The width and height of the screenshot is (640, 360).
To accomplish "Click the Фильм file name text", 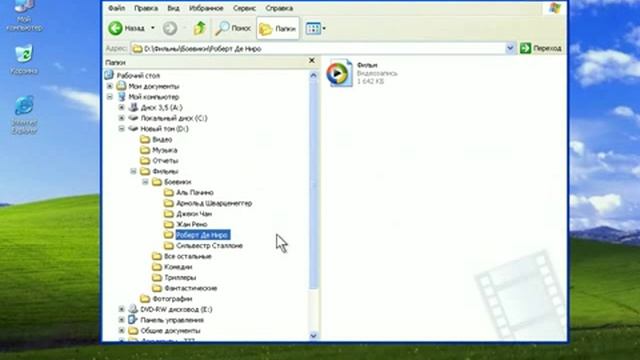I will pos(367,65).
